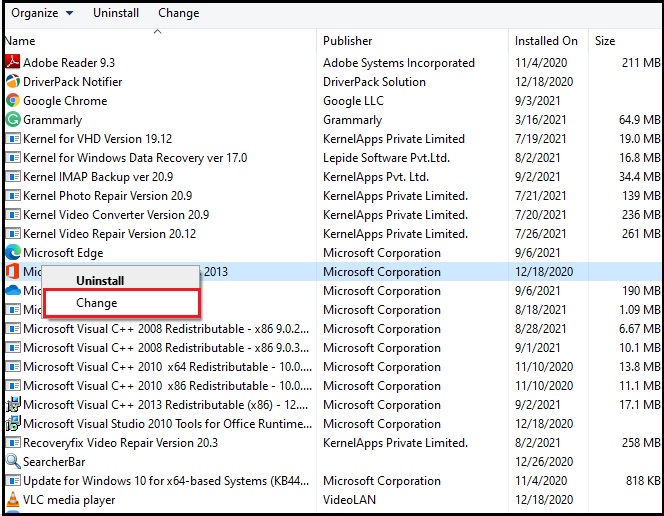Select the Google Chrome icon
This screenshot has width=664, height=516.
coord(13,101)
